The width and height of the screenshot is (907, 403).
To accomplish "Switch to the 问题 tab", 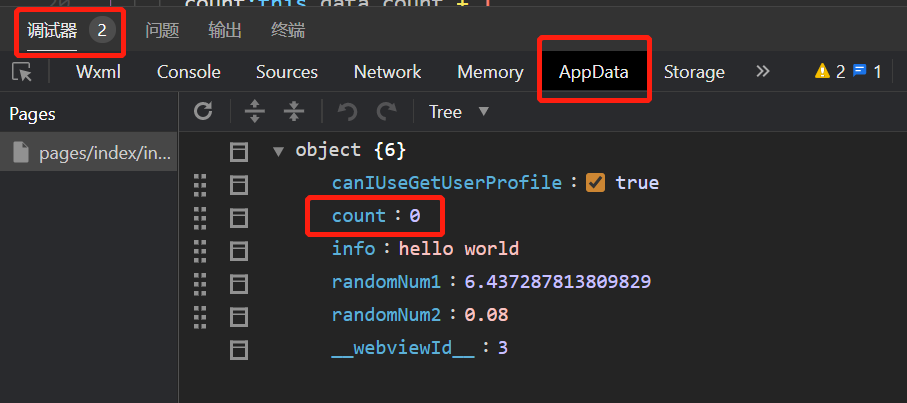I will [162, 31].
